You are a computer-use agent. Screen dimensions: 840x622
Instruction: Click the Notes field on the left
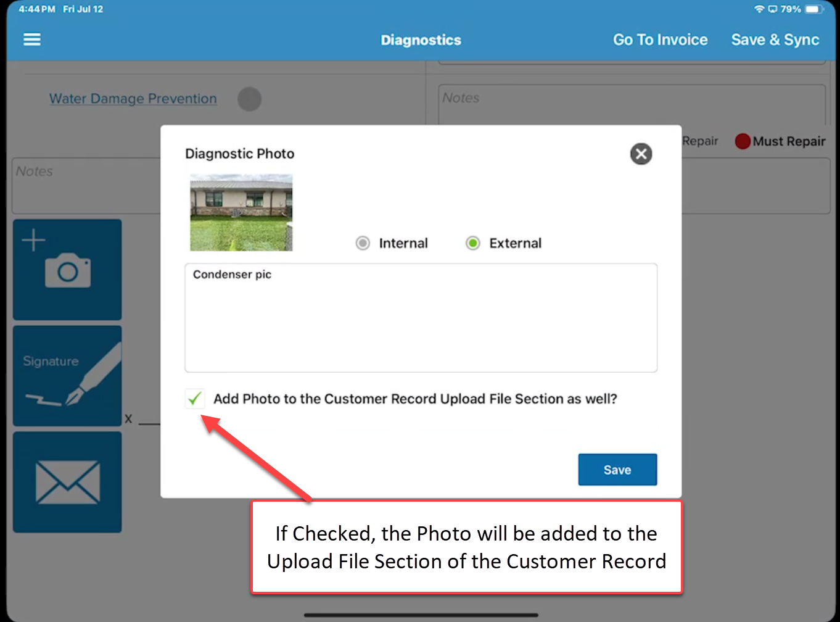(86, 185)
